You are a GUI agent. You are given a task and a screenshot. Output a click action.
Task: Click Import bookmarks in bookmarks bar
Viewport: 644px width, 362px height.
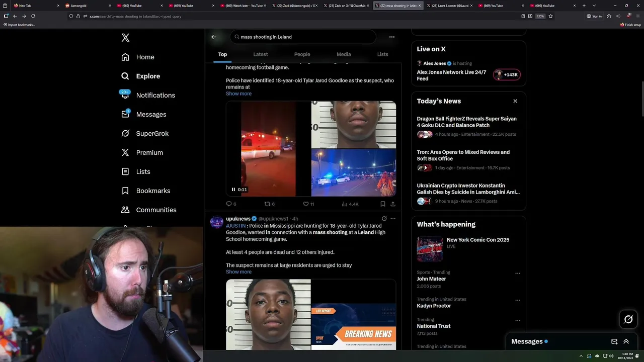click(x=19, y=25)
